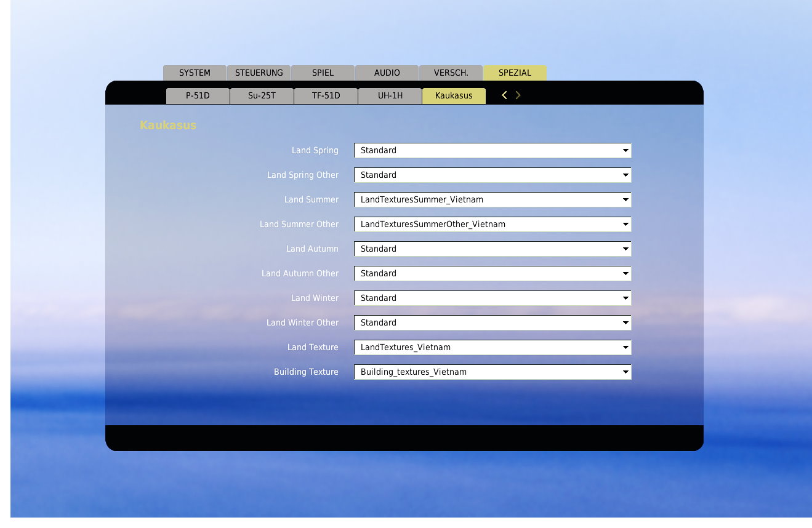
Task: Go to the AUDIO tab
Action: [387, 73]
